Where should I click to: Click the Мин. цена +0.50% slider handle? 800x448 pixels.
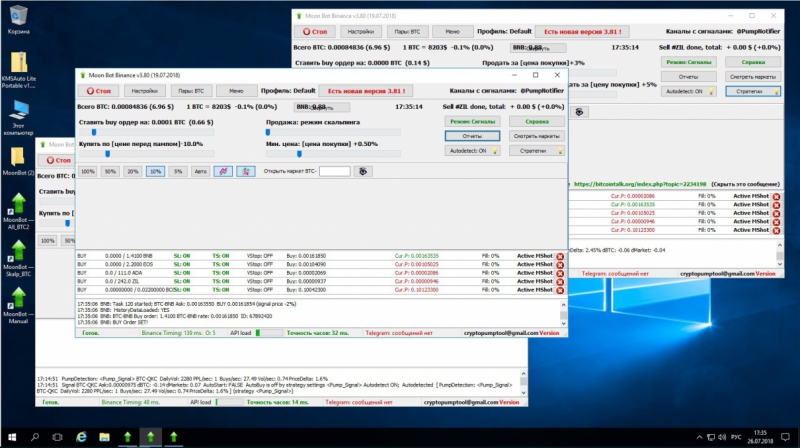(x=299, y=154)
